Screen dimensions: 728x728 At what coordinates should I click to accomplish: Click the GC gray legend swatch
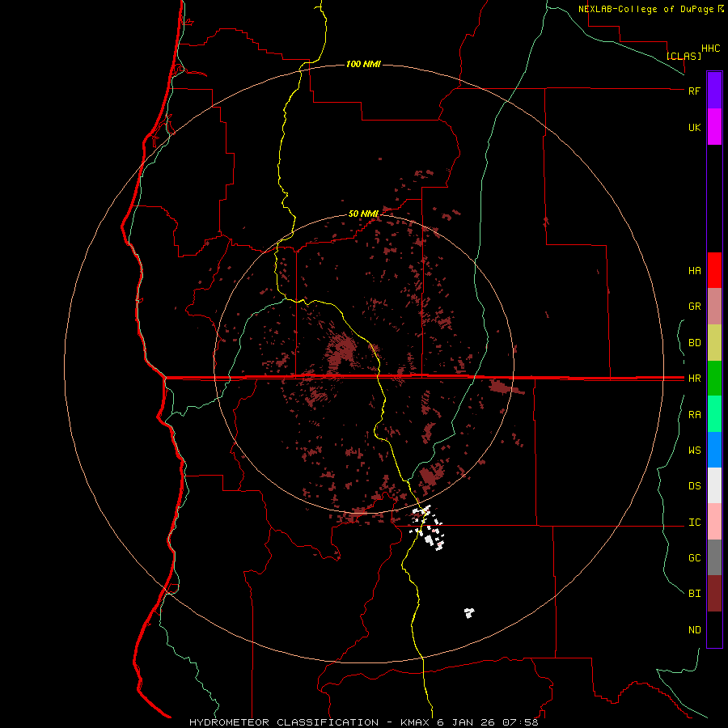click(x=714, y=557)
